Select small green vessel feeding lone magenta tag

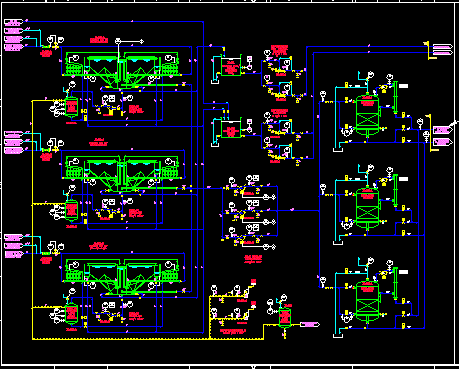click(285, 318)
